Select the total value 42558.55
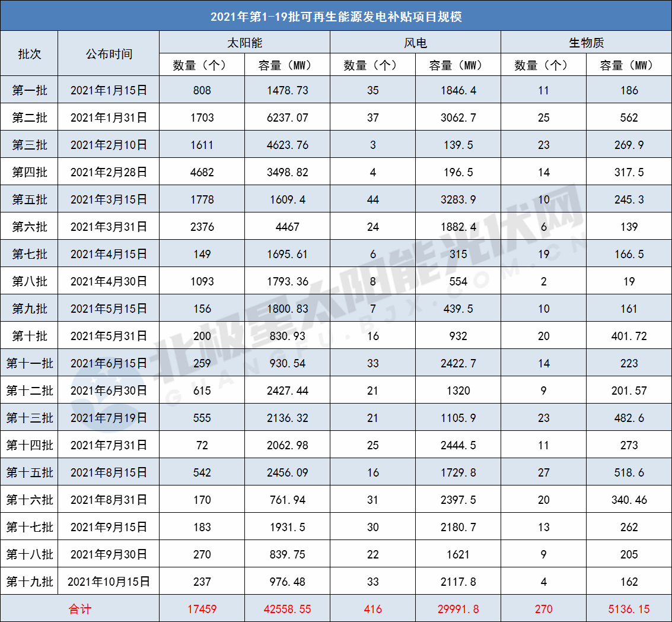Viewport: 672px width, 622px height. pyautogui.click(x=287, y=608)
